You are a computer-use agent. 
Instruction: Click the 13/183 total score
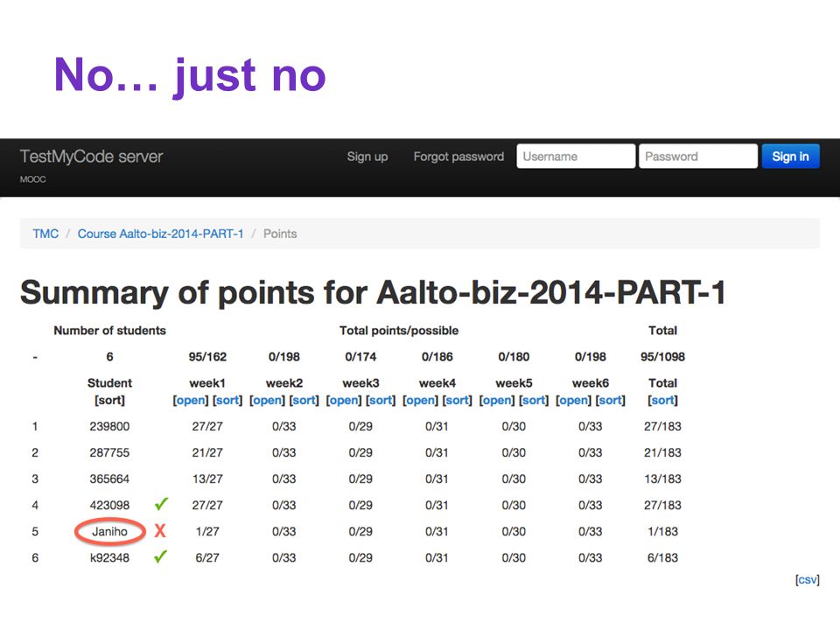pos(662,479)
